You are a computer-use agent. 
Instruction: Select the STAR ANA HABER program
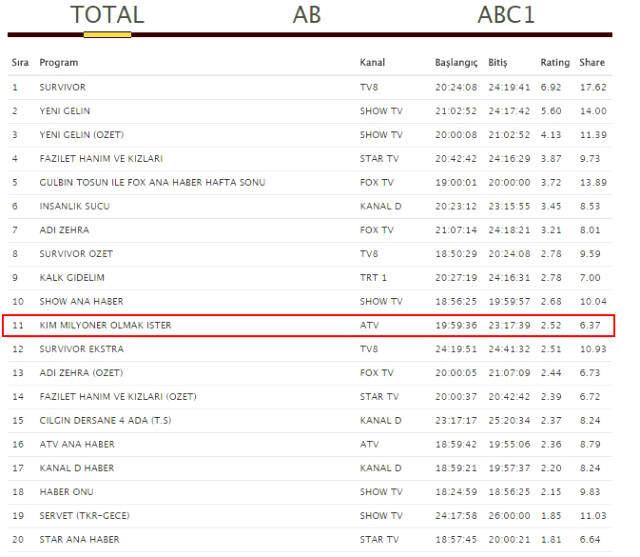click(80, 539)
